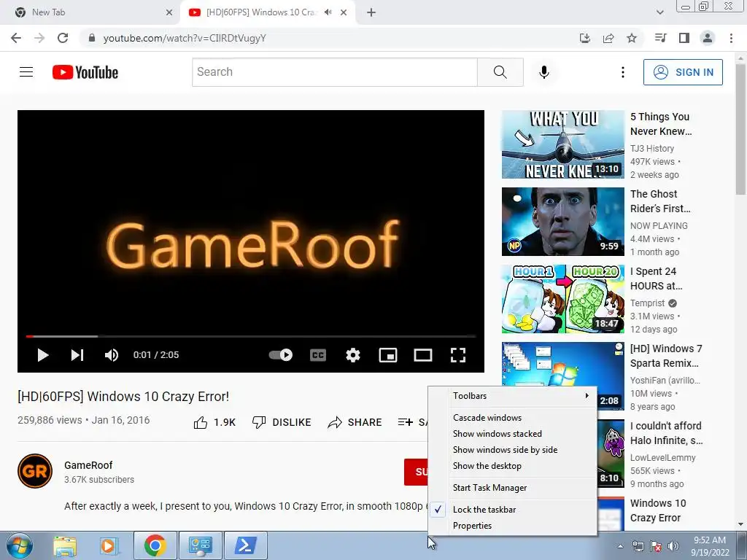Image resolution: width=747 pixels, height=560 pixels.
Task: Select Start Task Manager
Action: point(513,488)
